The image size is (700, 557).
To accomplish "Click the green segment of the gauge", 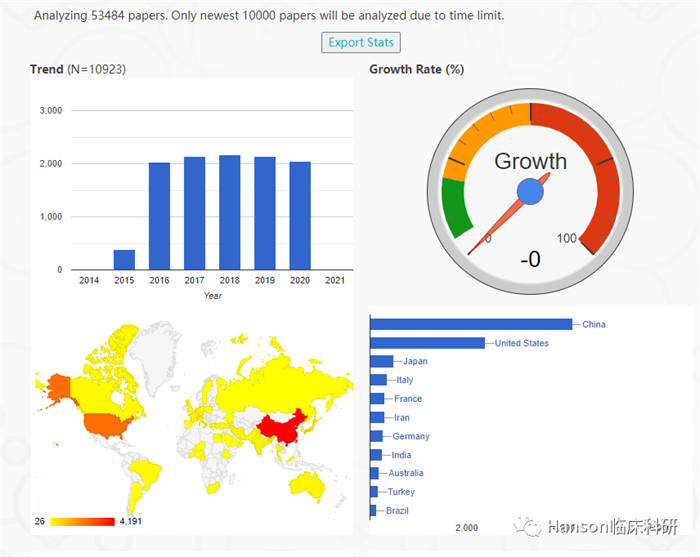I will coord(455,208).
